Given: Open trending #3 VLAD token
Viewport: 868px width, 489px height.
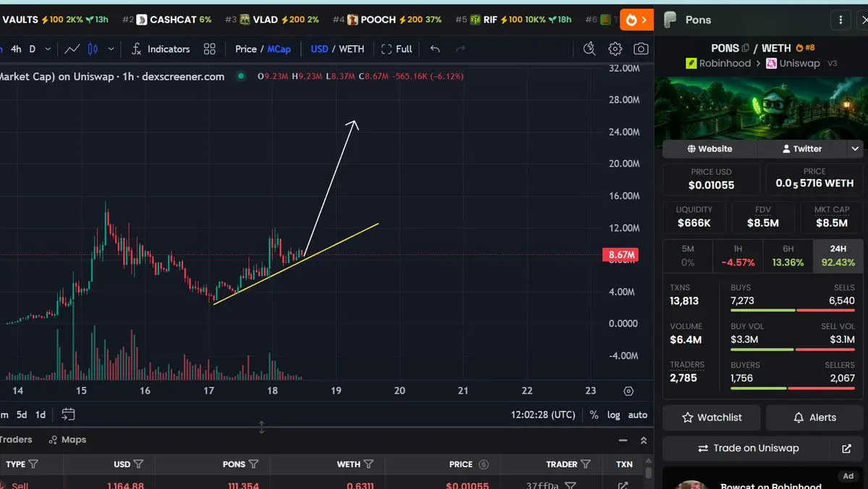Looking at the screenshot, I should 271,20.
